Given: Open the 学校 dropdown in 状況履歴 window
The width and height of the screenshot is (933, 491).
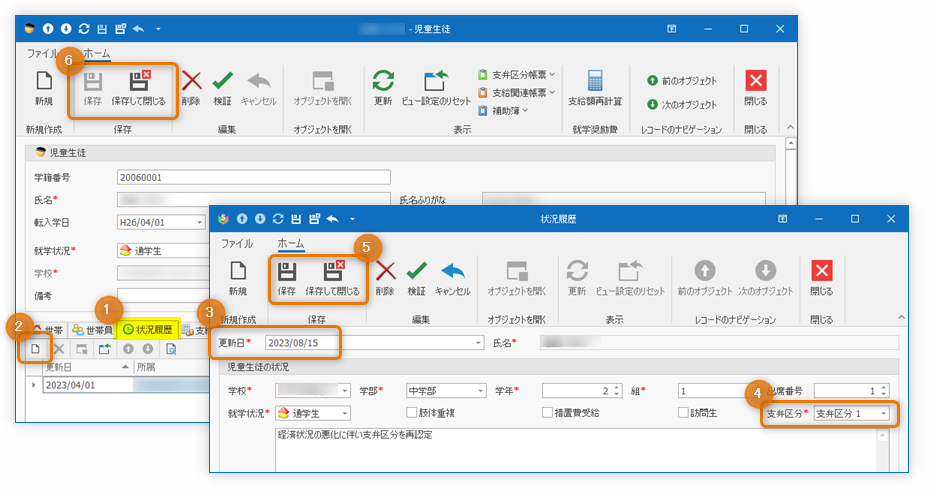Looking at the screenshot, I should click(x=345, y=391).
